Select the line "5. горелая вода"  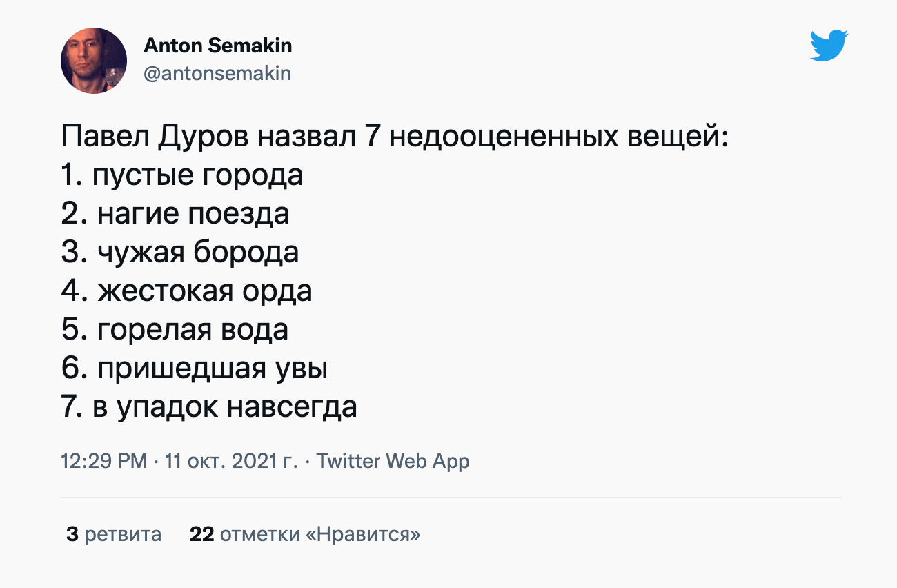tap(175, 330)
